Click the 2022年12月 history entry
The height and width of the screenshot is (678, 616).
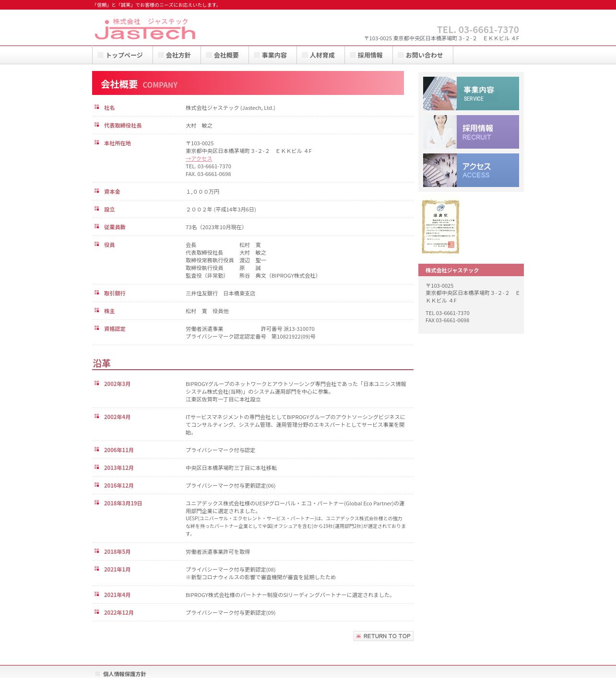pyautogui.click(x=119, y=613)
